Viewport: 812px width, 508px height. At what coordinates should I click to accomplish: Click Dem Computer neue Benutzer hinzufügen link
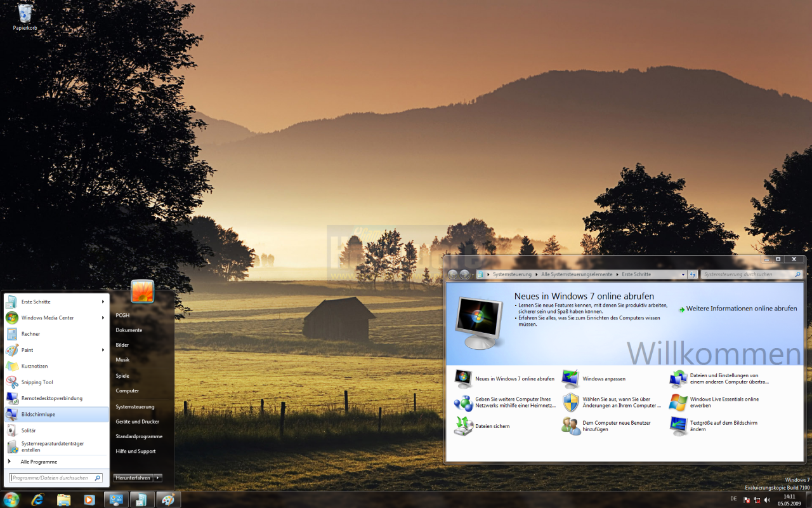pyautogui.click(x=617, y=426)
